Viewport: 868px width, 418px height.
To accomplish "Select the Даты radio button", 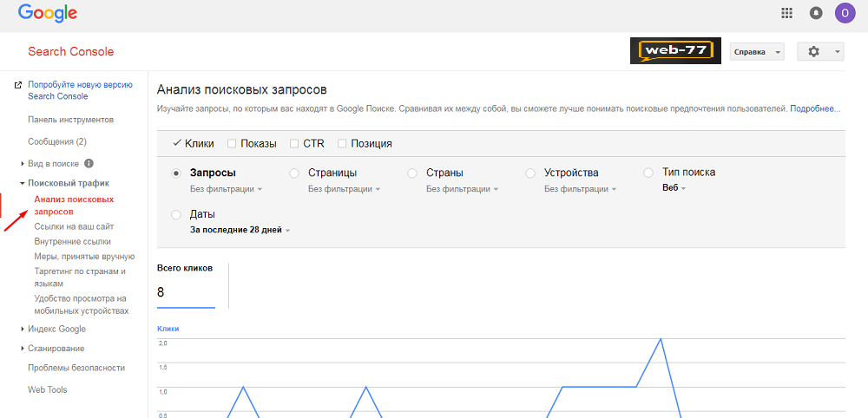I will [176, 214].
